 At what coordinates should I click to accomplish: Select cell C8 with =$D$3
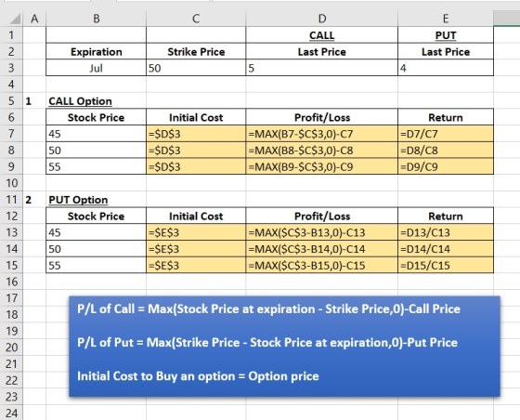(x=196, y=150)
